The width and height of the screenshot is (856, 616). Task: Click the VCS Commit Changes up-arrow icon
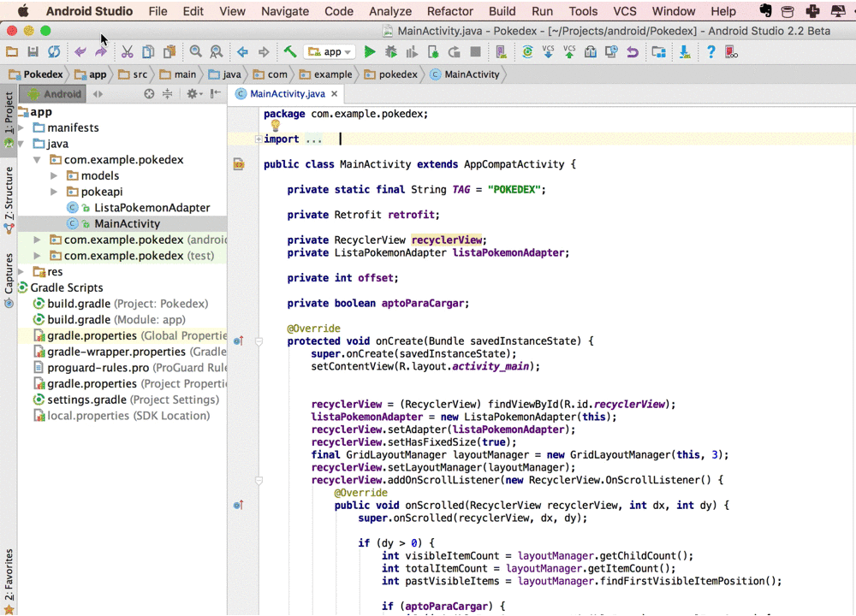(x=569, y=52)
